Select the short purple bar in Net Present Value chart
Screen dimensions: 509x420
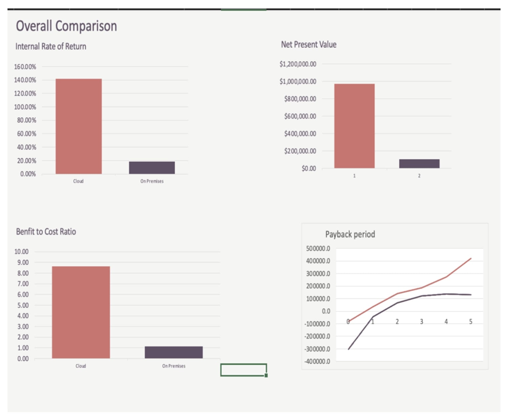point(419,164)
